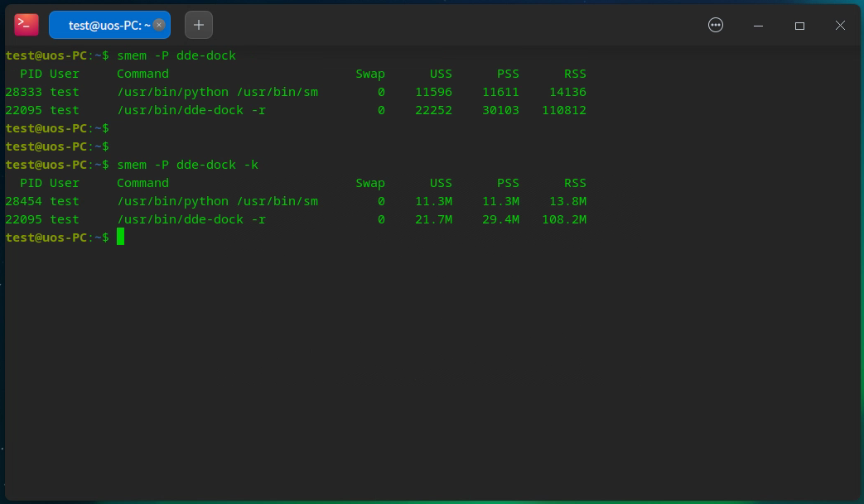Viewport: 864px width, 504px height.
Task: Click the red terminal app icon
Action: (x=27, y=25)
